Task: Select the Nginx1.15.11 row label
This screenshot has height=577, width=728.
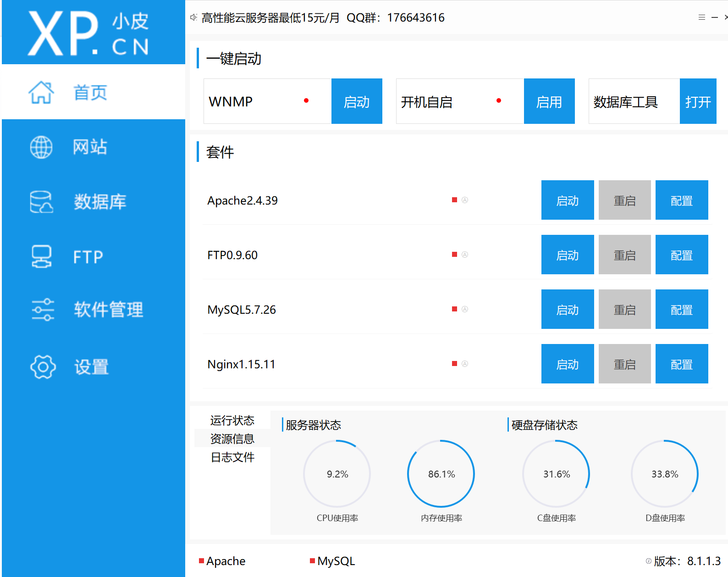Action: [242, 364]
